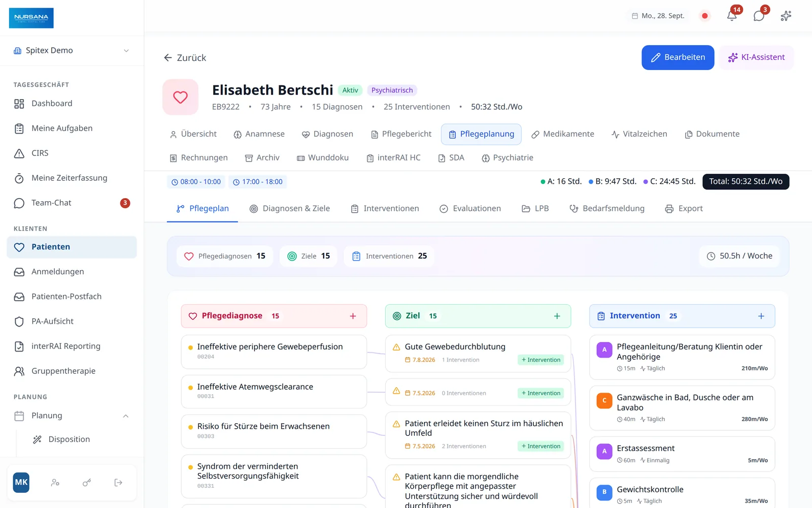This screenshot has width=812, height=508.
Task: Select the Diagnosen & Ziele subtab
Action: coord(290,209)
